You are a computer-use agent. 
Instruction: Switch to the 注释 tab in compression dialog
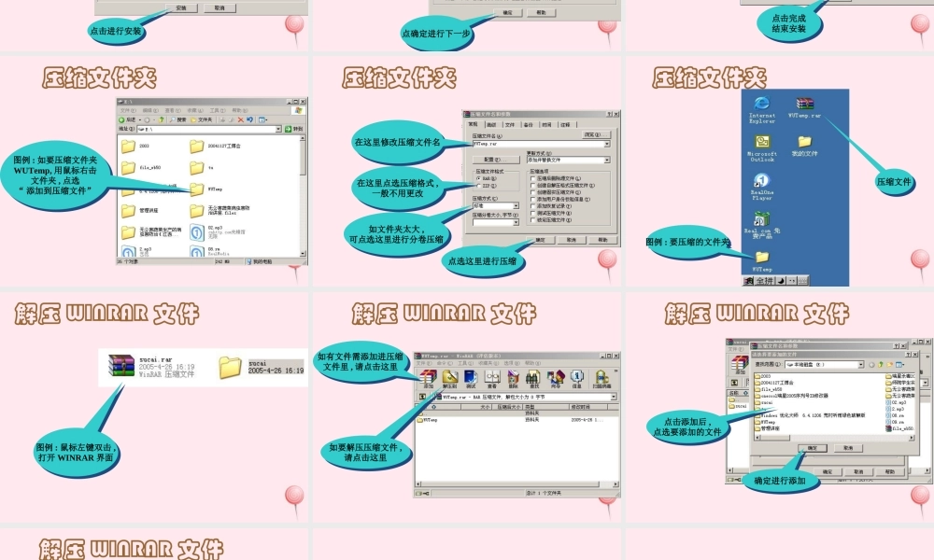(565, 125)
